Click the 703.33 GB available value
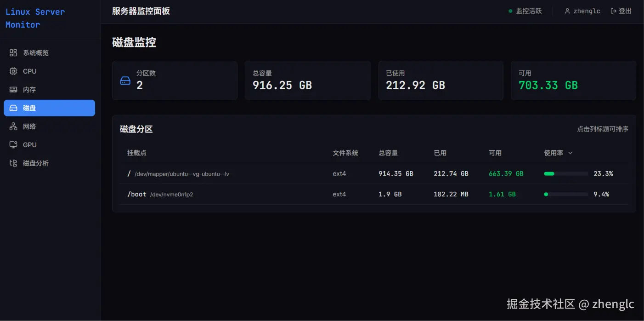 (x=548, y=85)
